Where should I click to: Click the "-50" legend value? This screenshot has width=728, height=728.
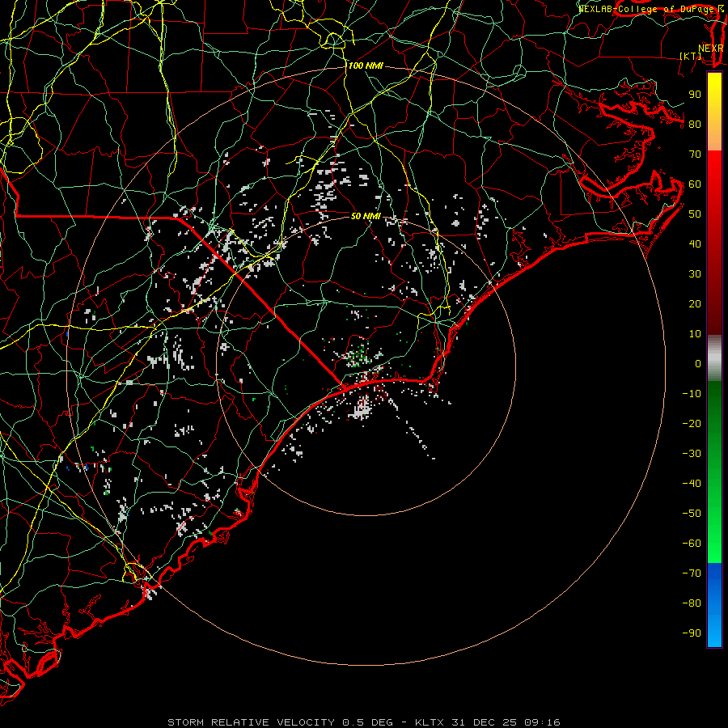point(692,514)
